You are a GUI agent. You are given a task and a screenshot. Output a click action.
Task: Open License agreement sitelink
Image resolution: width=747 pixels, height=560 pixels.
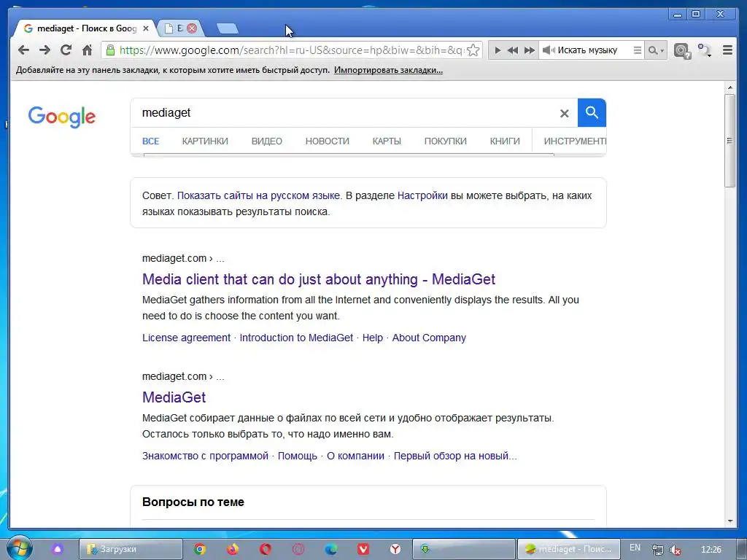[186, 338]
